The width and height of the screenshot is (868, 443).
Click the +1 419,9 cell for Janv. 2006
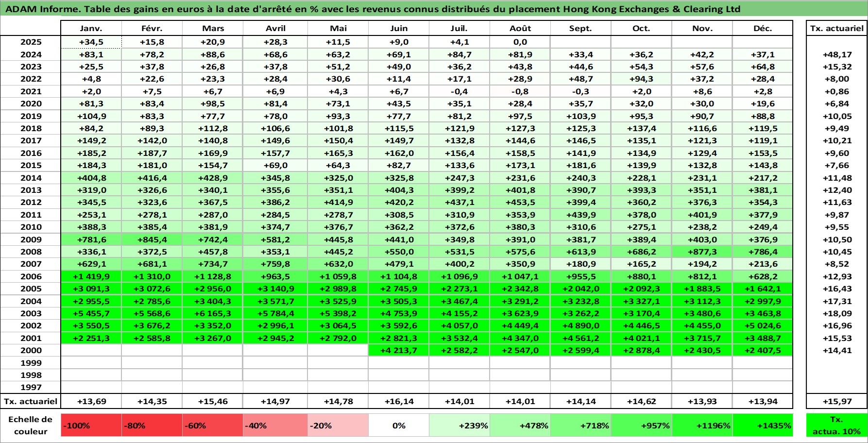tap(91, 276)
